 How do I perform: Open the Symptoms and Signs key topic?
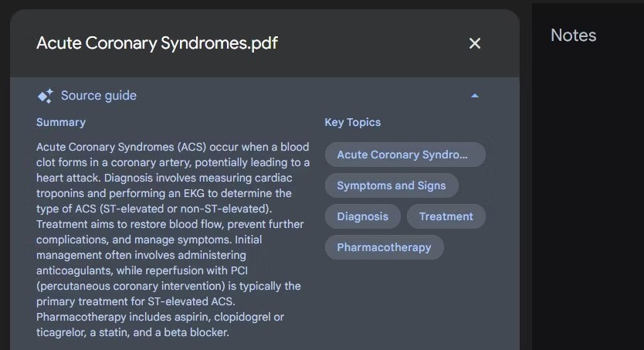[x=391, y=185]
